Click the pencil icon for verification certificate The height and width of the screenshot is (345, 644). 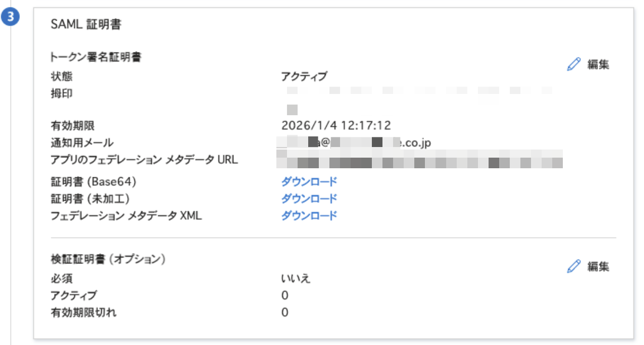point(574,266)
